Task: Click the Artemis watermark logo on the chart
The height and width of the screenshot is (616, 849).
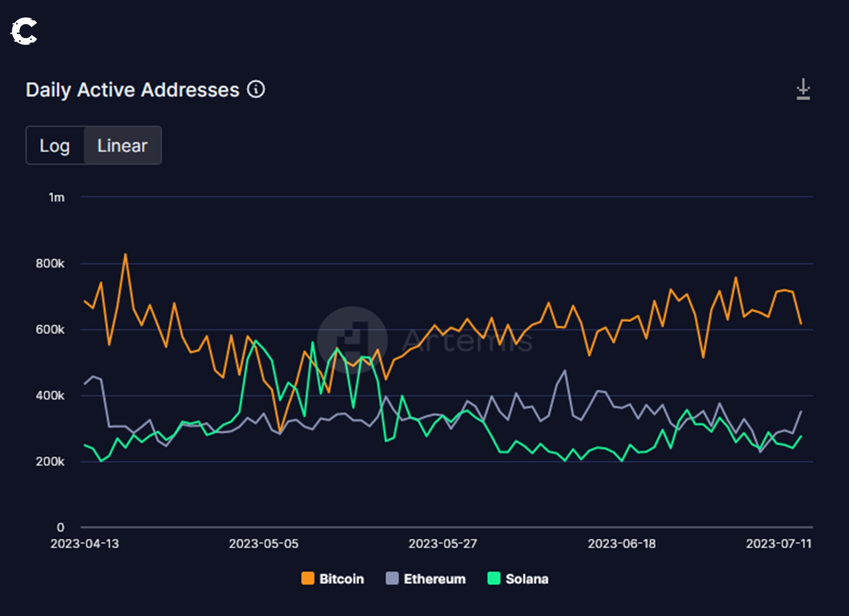Action: pyautogui.click(x=352, y=341)
